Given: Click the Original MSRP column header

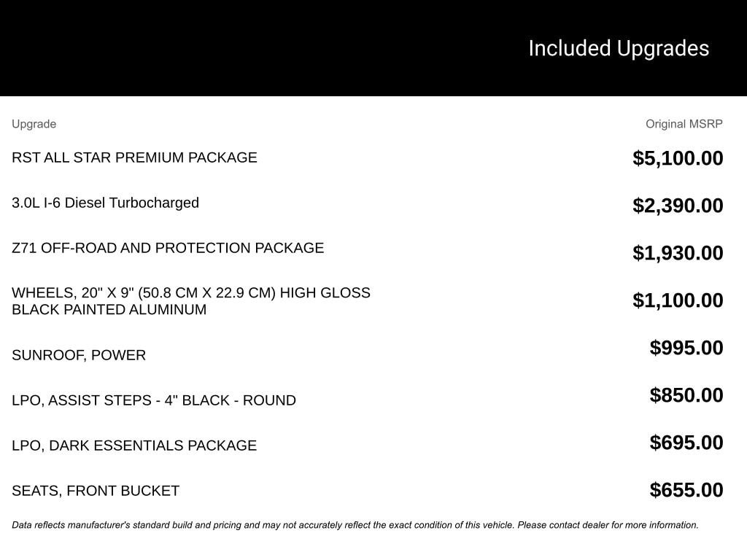Looking at the screenshot, I should coord(684,124).
